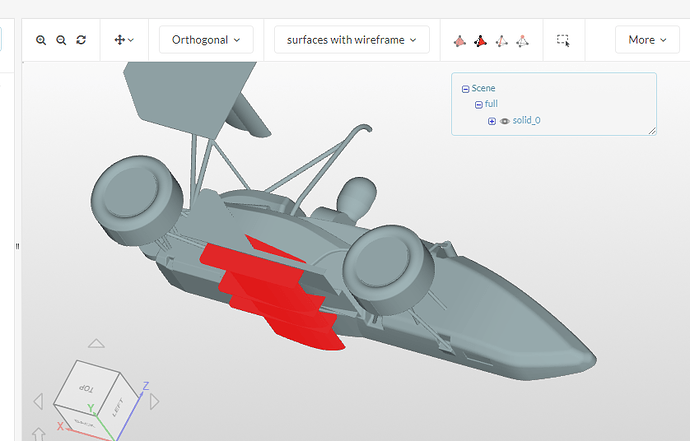Open the move/pan mode arrow dropdown
Image resolution: width=690 pixels, height=441 pixels.
click(x=124, y=40)
